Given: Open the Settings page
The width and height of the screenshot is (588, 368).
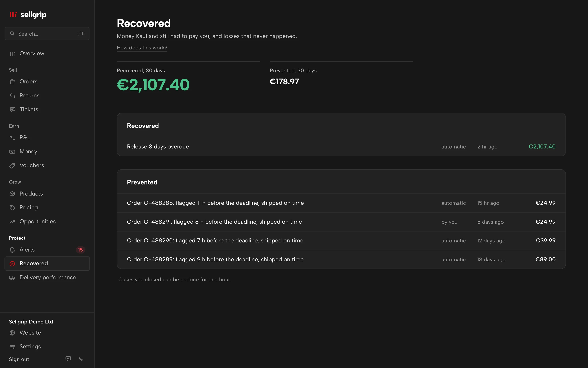Looking at the screenshot, I should pos(47,347).
